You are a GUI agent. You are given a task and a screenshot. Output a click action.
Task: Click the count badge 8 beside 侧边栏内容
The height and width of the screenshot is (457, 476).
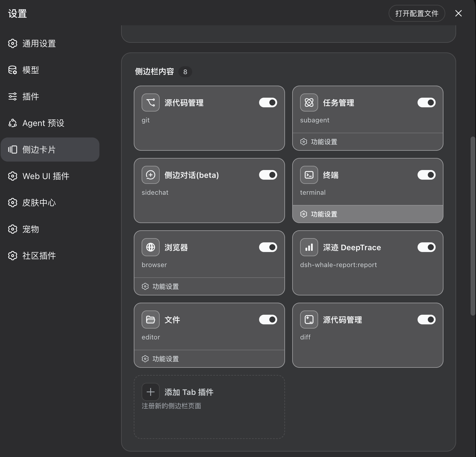(x=185, y=72)
